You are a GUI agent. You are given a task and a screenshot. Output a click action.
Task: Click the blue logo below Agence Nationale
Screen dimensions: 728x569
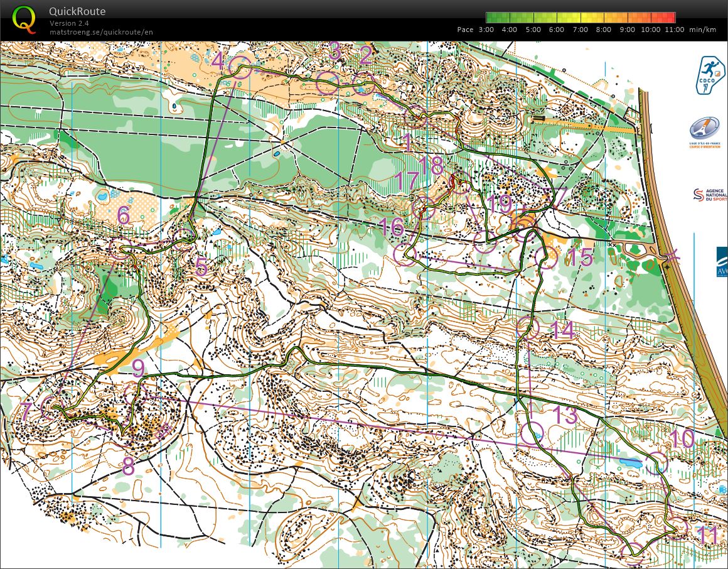click(722, 261)
